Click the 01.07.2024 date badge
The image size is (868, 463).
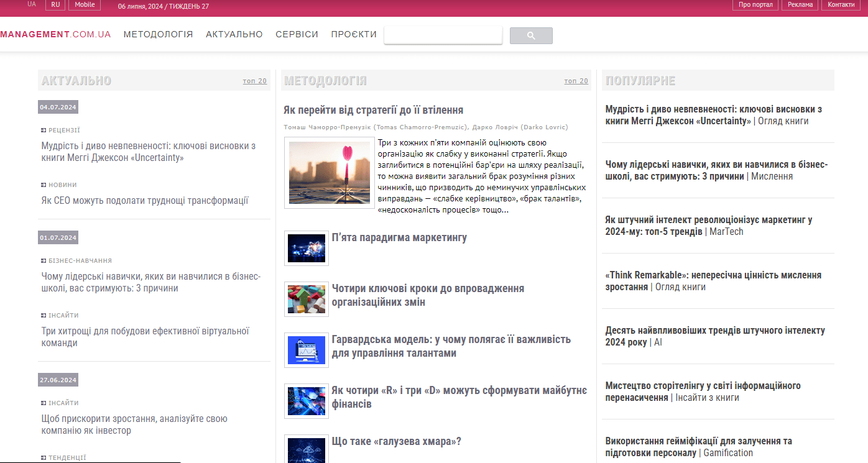(x=58, y=237)
